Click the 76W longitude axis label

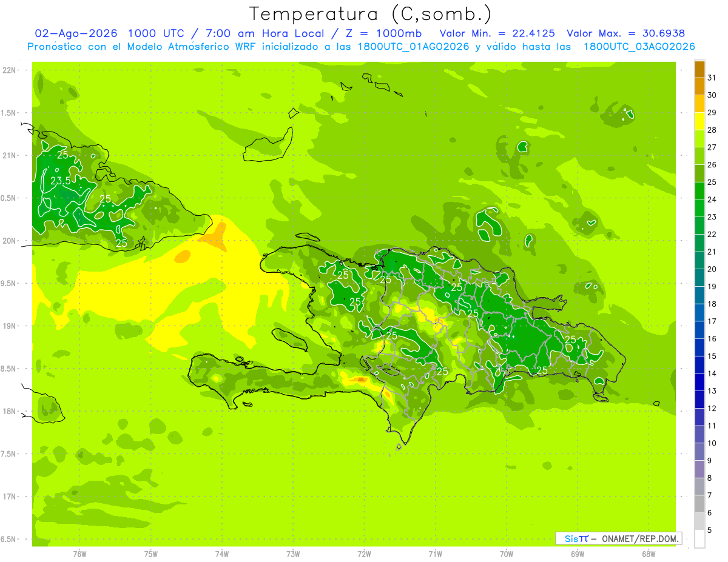[x=79, y=554]
